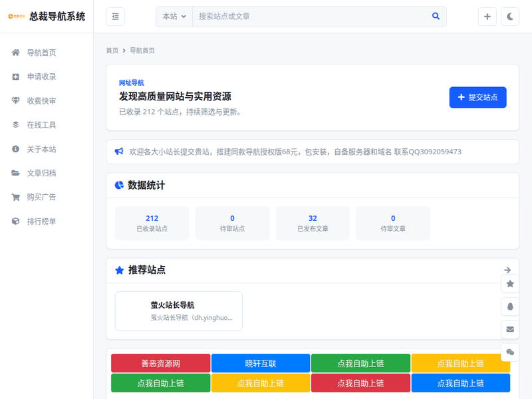The height and width of the screenshot is (399, 532).
Task: Click the info icon beside 关于本站
Action: [15, 149]
